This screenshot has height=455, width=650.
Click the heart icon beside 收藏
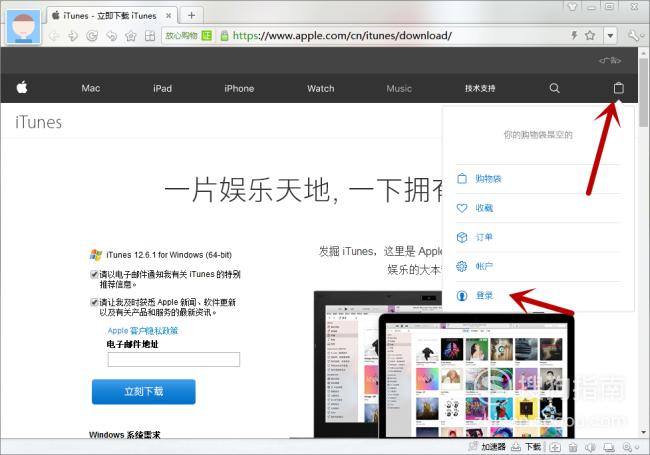tap(462, 208)
